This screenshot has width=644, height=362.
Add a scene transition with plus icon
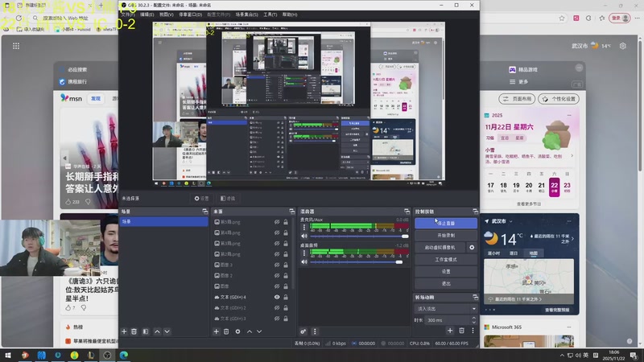pos(450,331)
